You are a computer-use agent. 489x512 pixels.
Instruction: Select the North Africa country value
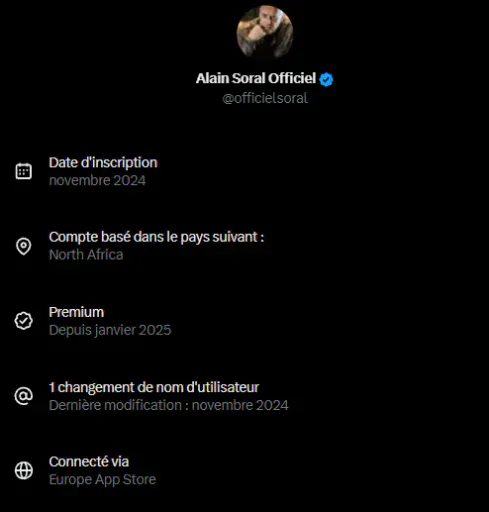coord(86,255)
